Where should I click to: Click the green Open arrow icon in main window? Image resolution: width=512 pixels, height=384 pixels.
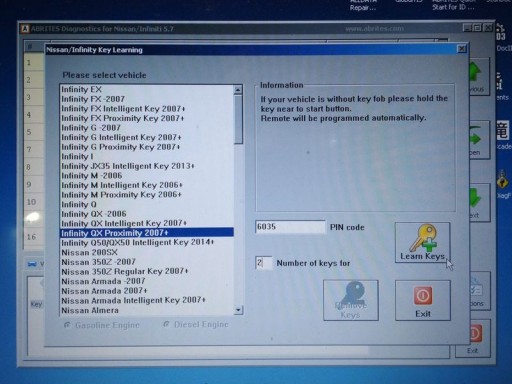click(475, 137)
